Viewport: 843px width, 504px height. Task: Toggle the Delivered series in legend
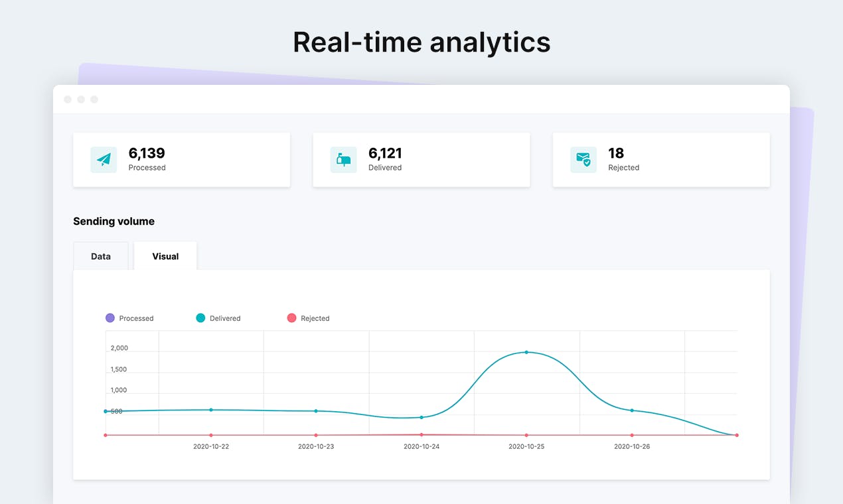pos(218,318)
